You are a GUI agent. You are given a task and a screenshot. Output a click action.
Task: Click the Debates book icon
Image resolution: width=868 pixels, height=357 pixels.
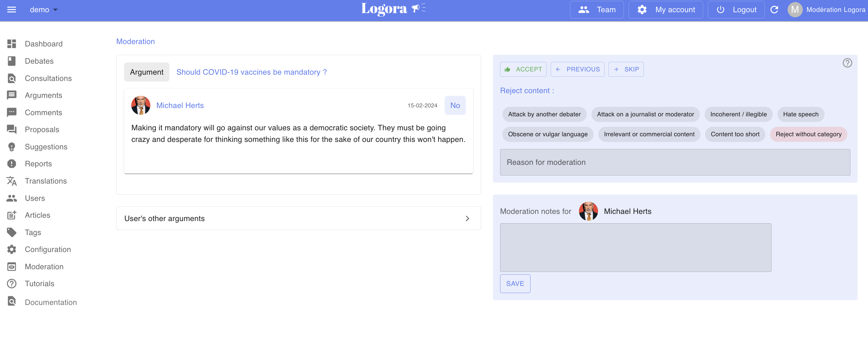(x=11, y=61)
